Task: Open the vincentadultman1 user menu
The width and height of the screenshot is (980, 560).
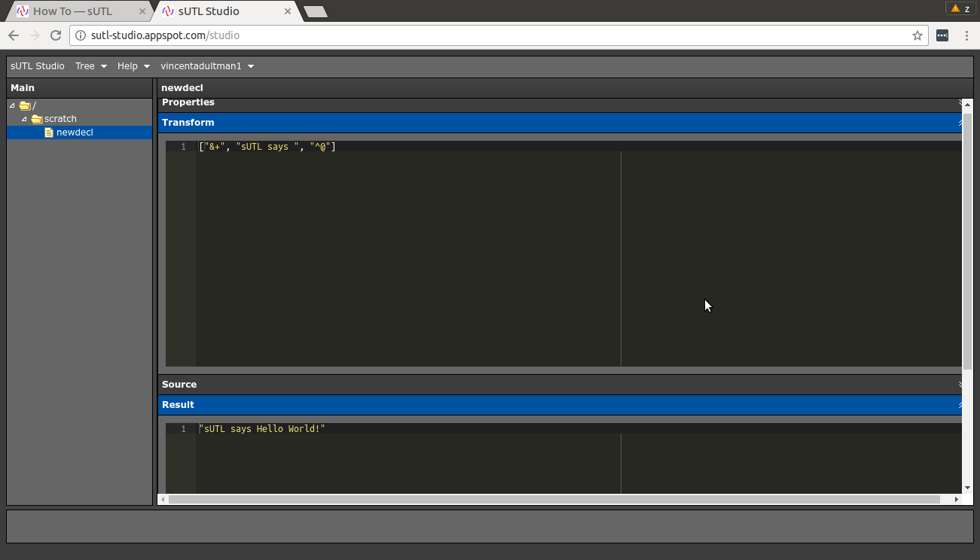Action: click(x=207, y=66)
